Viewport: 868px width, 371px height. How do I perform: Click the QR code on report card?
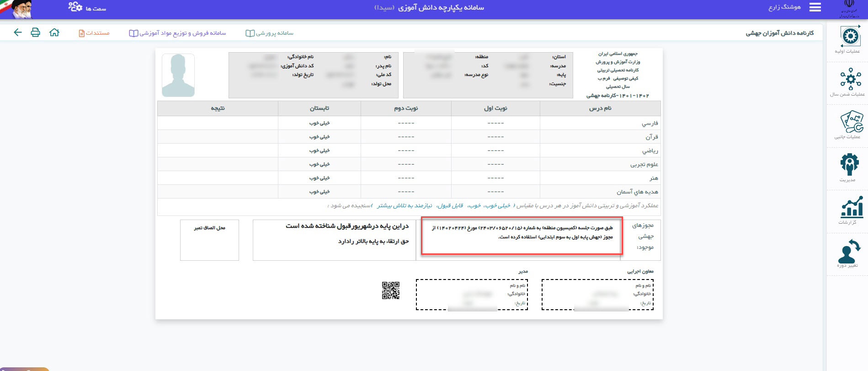[x=390, y=290]
